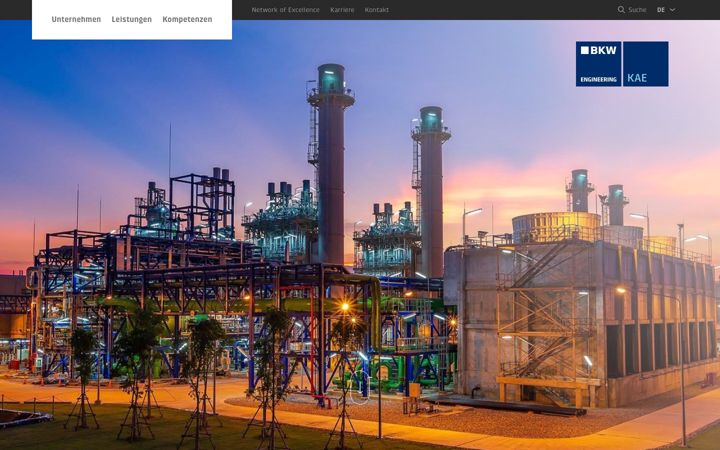Screen dimensions: 720x450
Task: Open the Karriere link
Action: [342, 10]
